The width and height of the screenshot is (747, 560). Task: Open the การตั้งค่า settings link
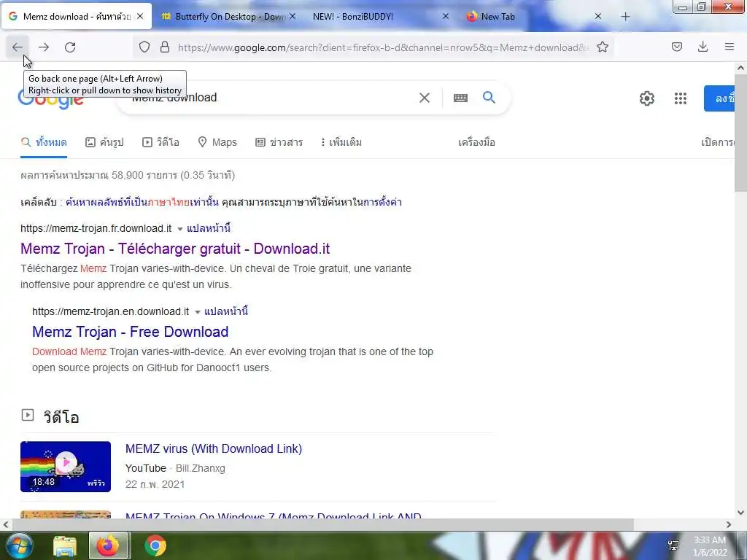382,202
